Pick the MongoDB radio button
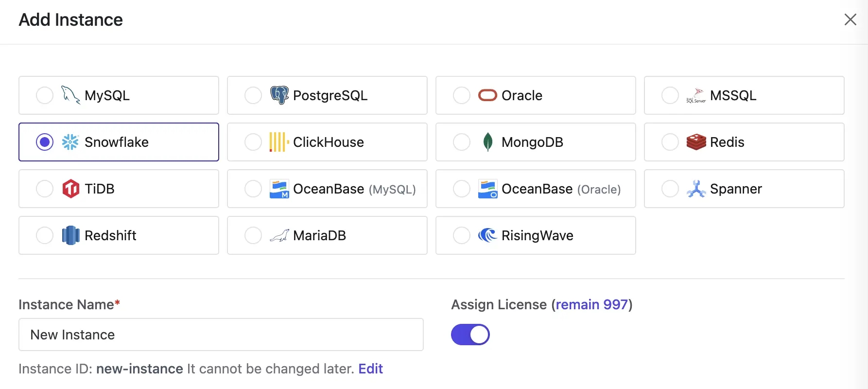 click(462, 142)
